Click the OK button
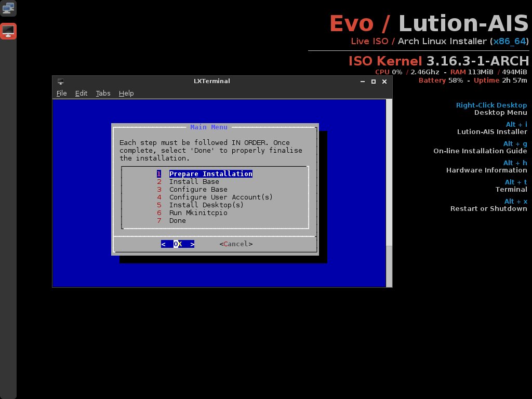Viewport: 532px width, 399px height. tap(178, 244)
